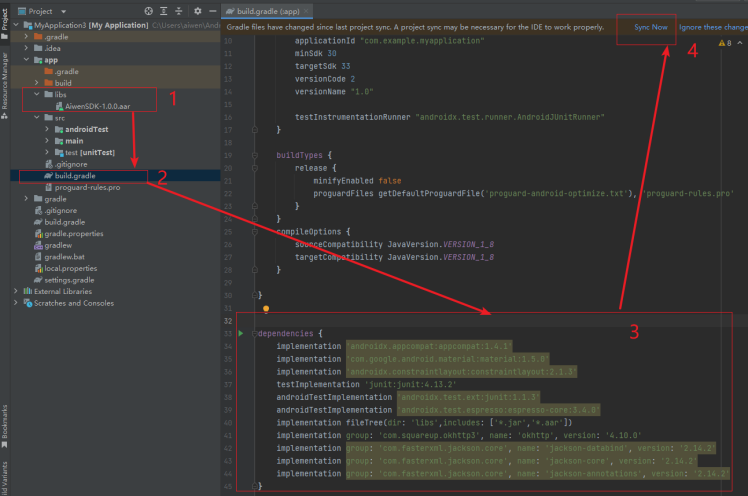Open the Project panel gear settings
Screen dimensions: 748x496
point(197,11)
